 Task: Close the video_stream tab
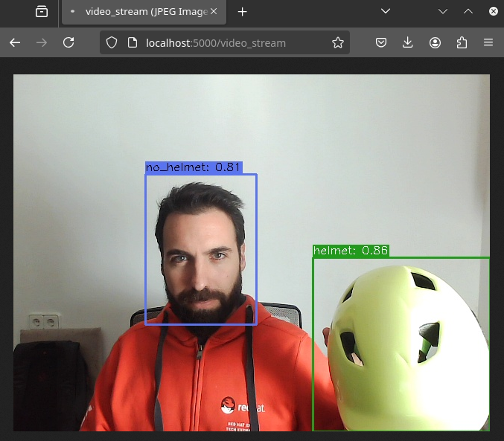(214, 12)
